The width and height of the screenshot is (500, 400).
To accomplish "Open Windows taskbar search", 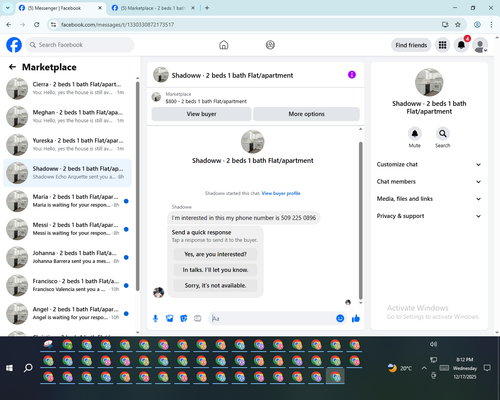I will [28, 368].
